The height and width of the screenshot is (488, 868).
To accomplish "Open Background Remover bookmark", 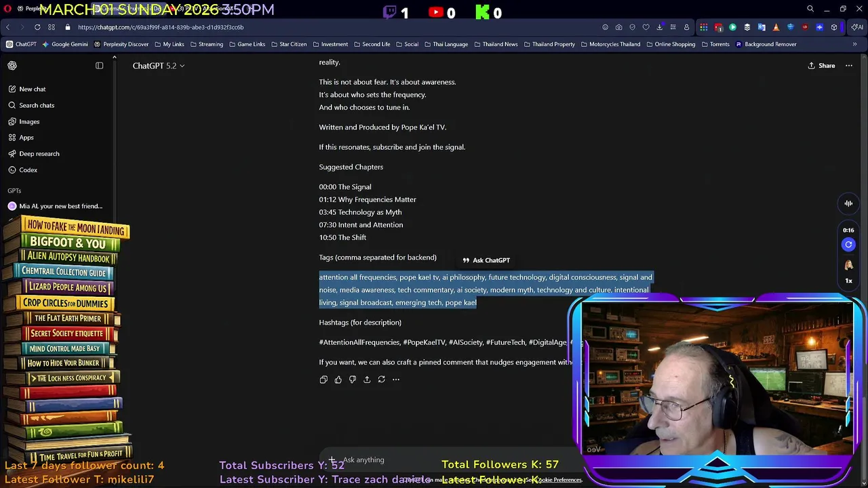I will pos(766,44).
